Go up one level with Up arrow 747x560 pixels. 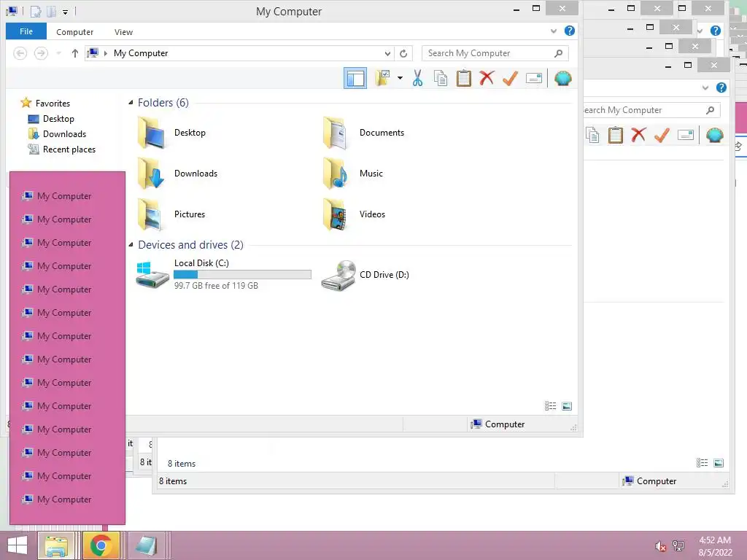[x=75, y=53]
